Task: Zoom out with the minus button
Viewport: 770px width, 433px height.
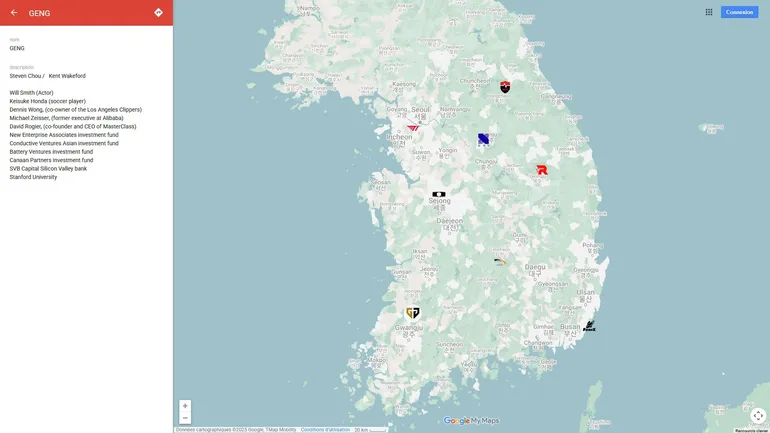Action: [185, 418]
